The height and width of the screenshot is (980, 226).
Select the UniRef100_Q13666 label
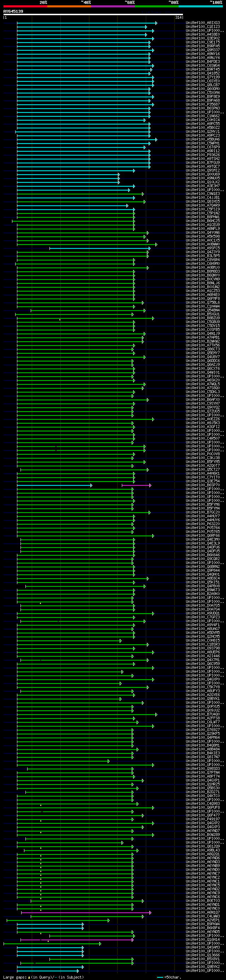coord(203,955)
